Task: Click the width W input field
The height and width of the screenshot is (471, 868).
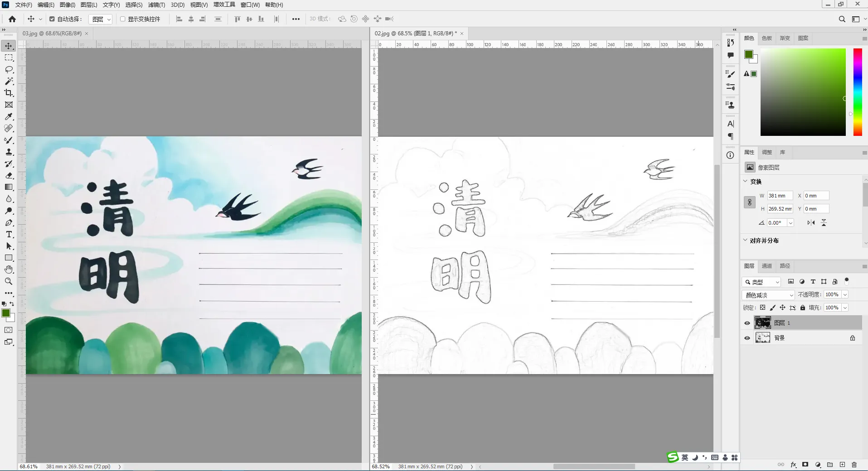Action: [x=779, y=196]
